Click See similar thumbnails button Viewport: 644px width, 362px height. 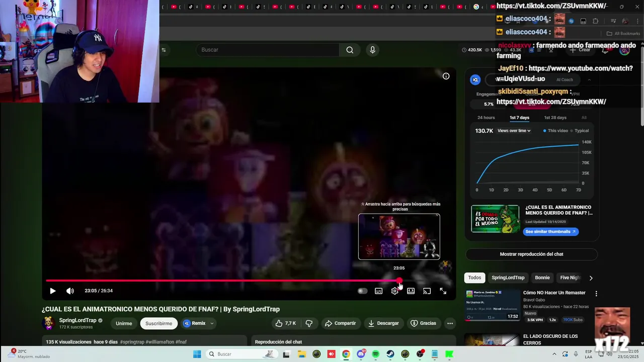[551, 232]
